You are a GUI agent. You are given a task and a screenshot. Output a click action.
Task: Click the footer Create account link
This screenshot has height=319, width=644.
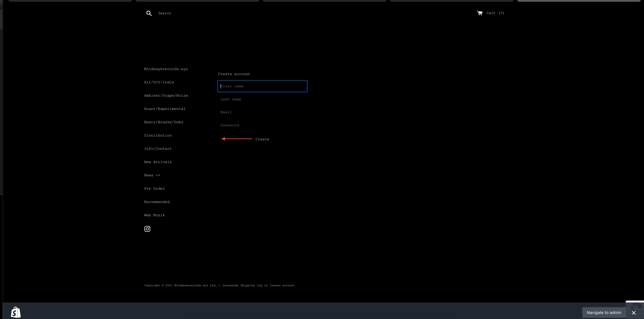click(282, 285)
